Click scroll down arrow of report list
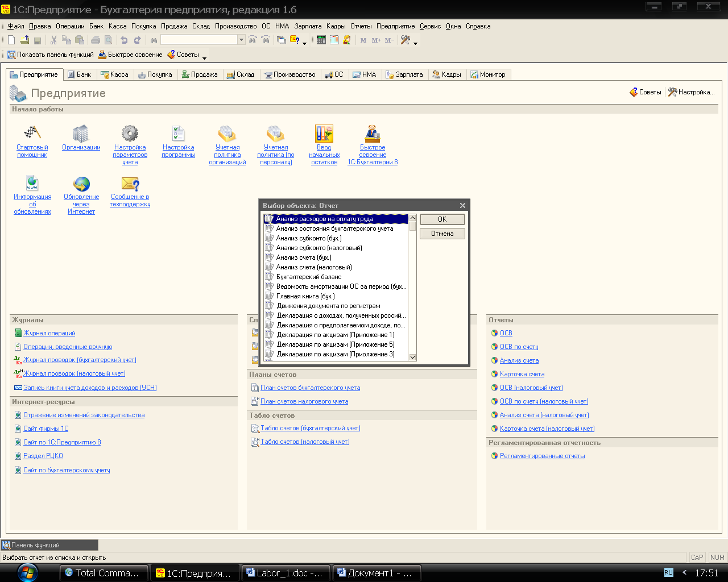Screen dimensions: 728x582 point(413,357)
